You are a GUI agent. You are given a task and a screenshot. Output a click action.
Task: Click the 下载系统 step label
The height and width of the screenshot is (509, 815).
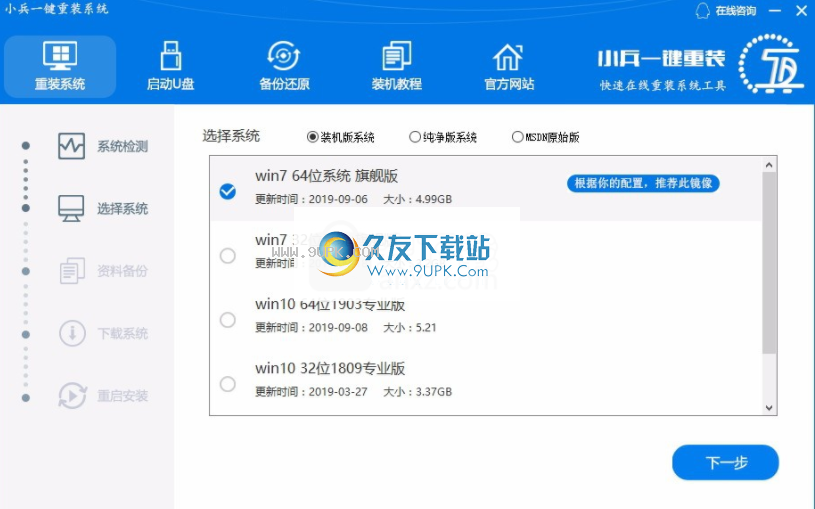coord(123,333)
